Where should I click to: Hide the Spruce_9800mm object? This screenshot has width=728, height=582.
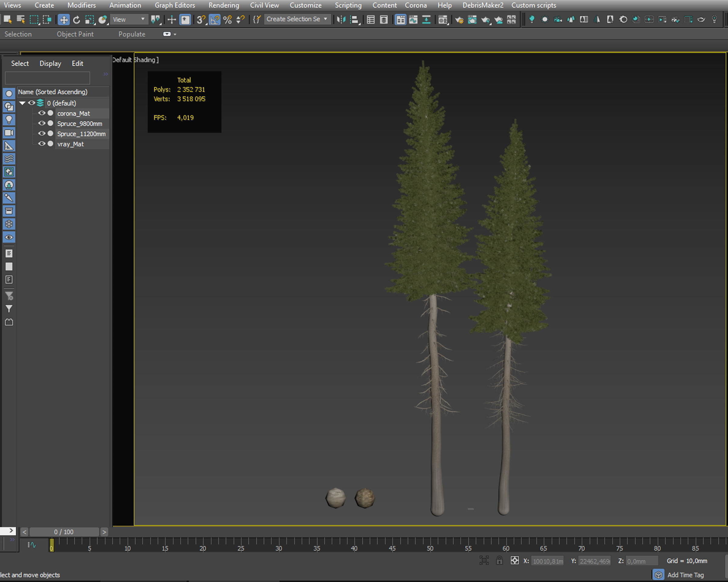coord(42,123)
